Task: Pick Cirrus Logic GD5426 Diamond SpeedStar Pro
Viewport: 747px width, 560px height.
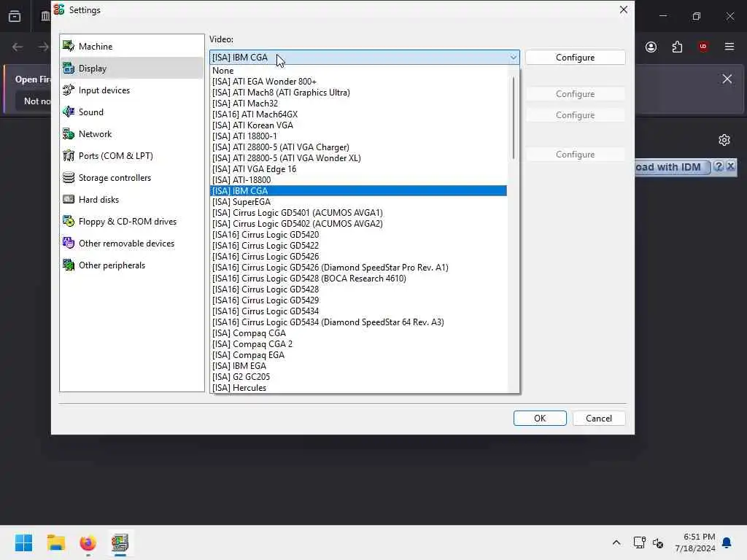Action: pos(358,268)
